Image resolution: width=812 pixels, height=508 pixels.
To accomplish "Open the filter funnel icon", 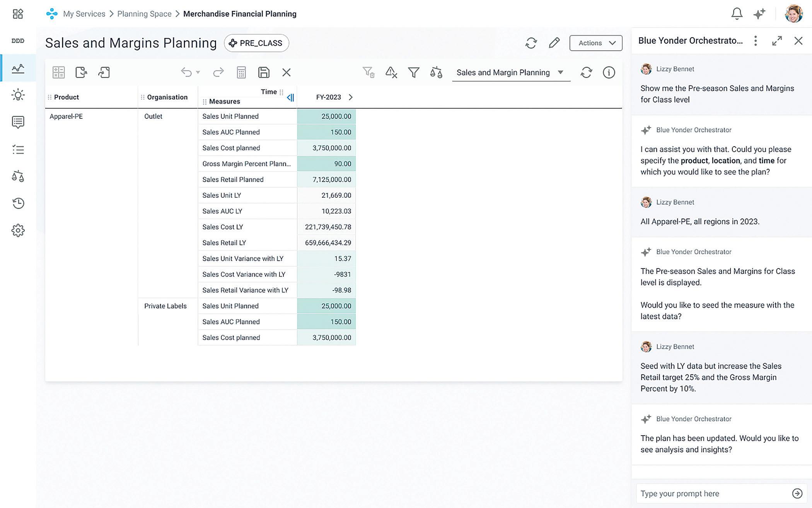I will pyautogui.click(x=413, y=72).
